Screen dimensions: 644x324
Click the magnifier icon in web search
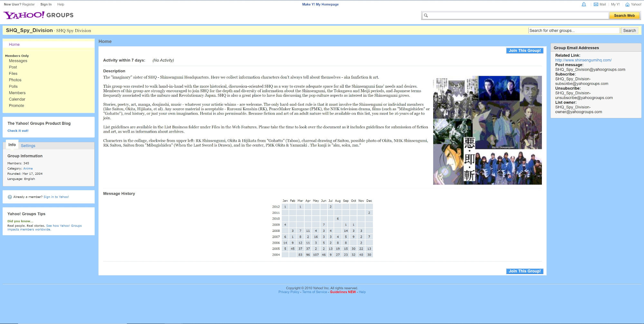(x=426, y=15)
